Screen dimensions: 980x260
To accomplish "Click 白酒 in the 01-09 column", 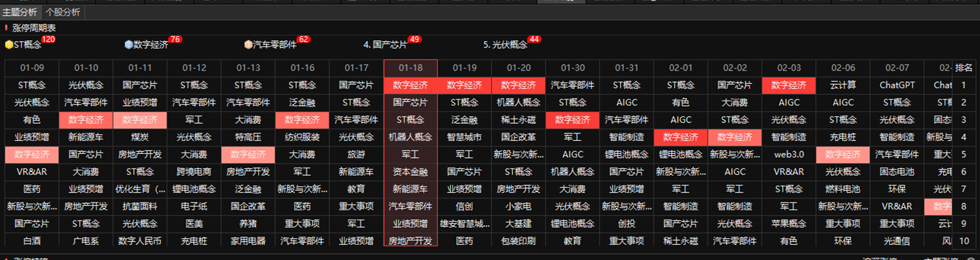I will [x=31, y=241].
